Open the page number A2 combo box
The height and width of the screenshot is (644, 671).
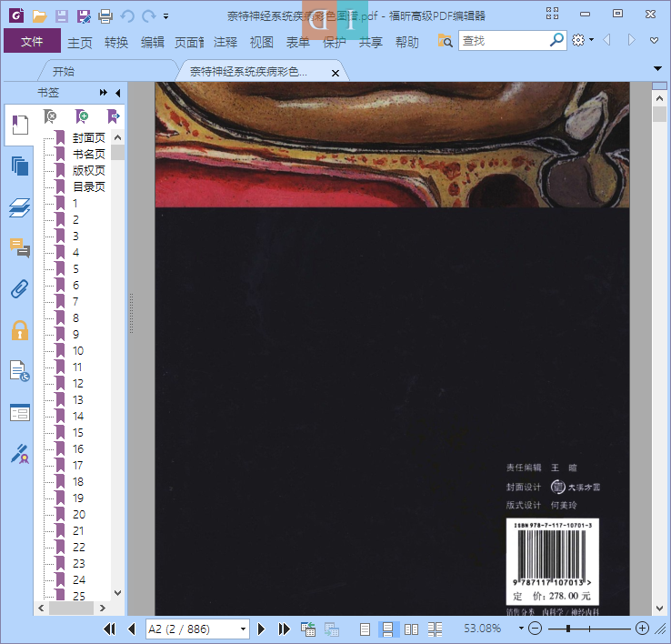[x=197, y=629]
